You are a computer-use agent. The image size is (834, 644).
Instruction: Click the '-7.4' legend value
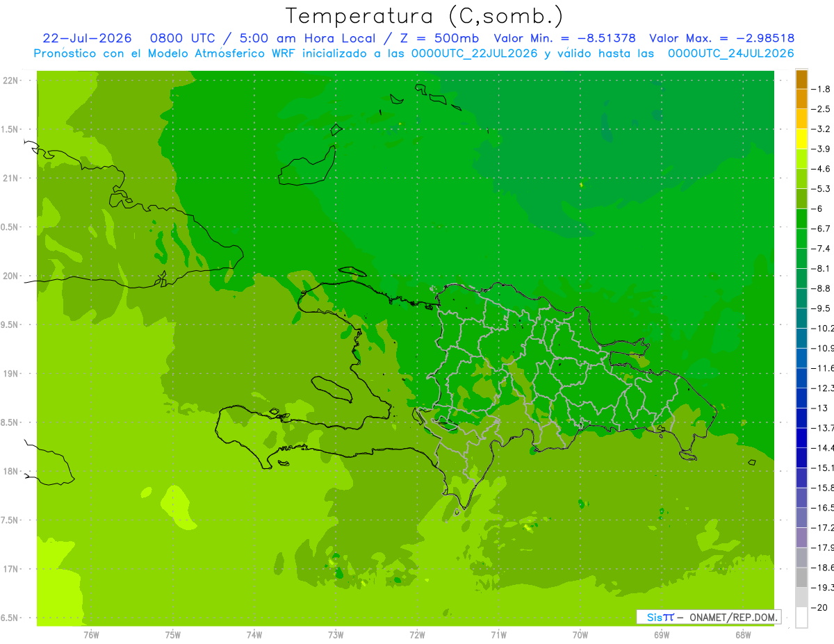pyautogui.click(x=821, y=248)
